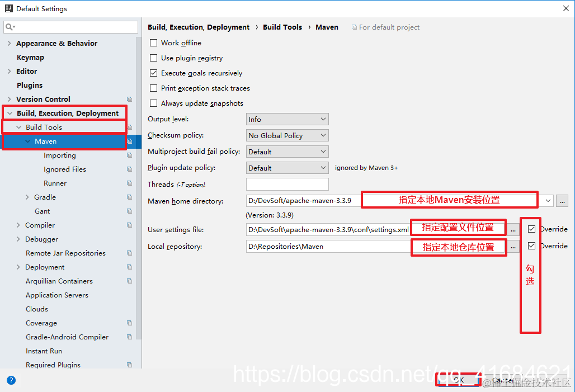
Task: Click project-level icon beside Ignored Files
Action: [129, 169]
